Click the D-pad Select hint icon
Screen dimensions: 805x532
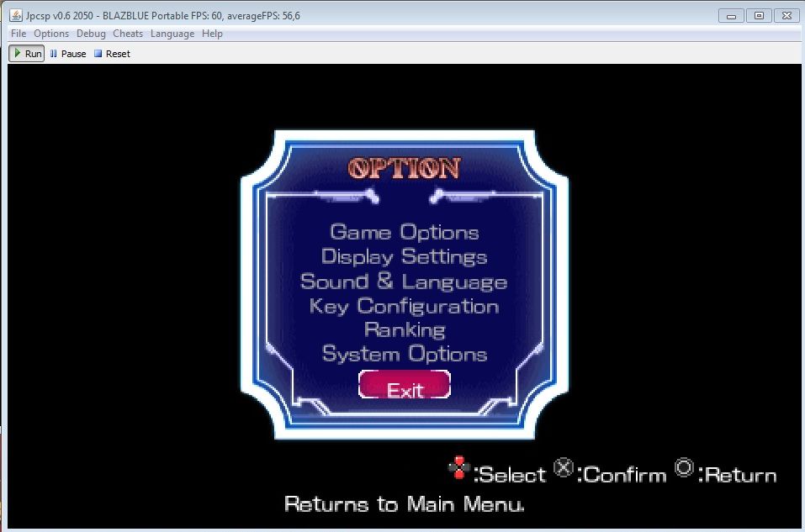[x=459, y=468]
